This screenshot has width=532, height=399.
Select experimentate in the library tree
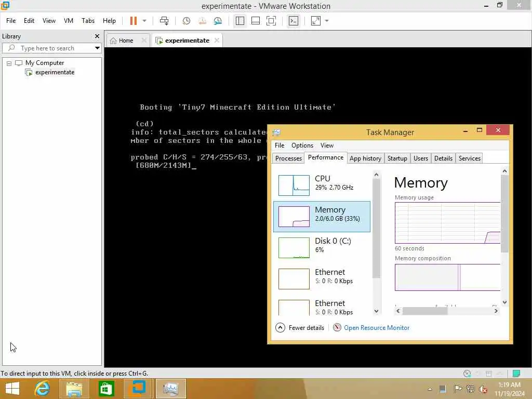55,72
